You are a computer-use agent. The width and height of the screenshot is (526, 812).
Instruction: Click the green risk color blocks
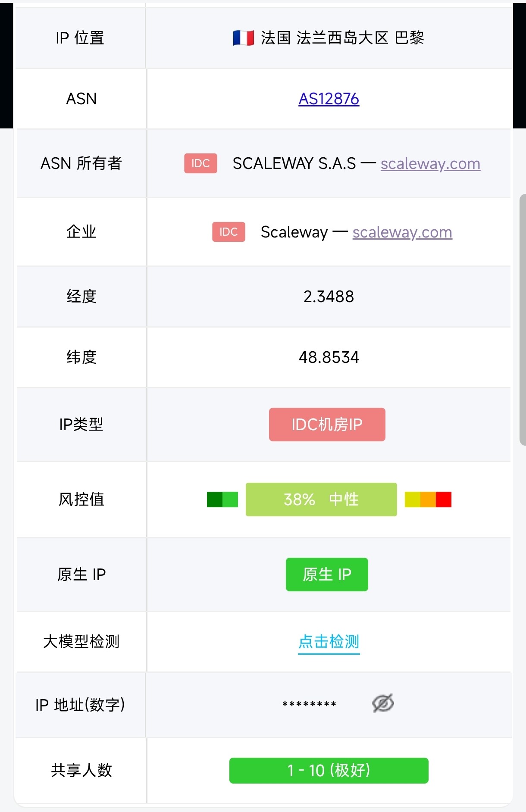click(x=222, y=500)
